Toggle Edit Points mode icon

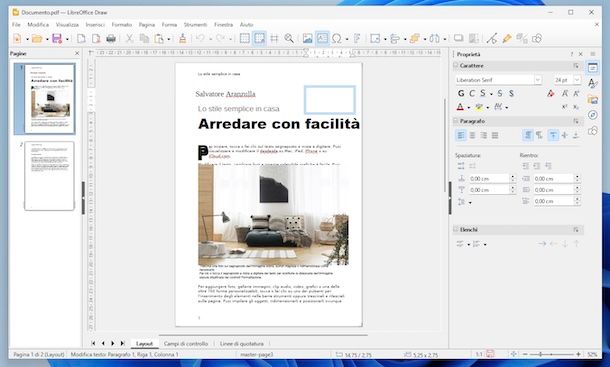(x=492, y=39)
